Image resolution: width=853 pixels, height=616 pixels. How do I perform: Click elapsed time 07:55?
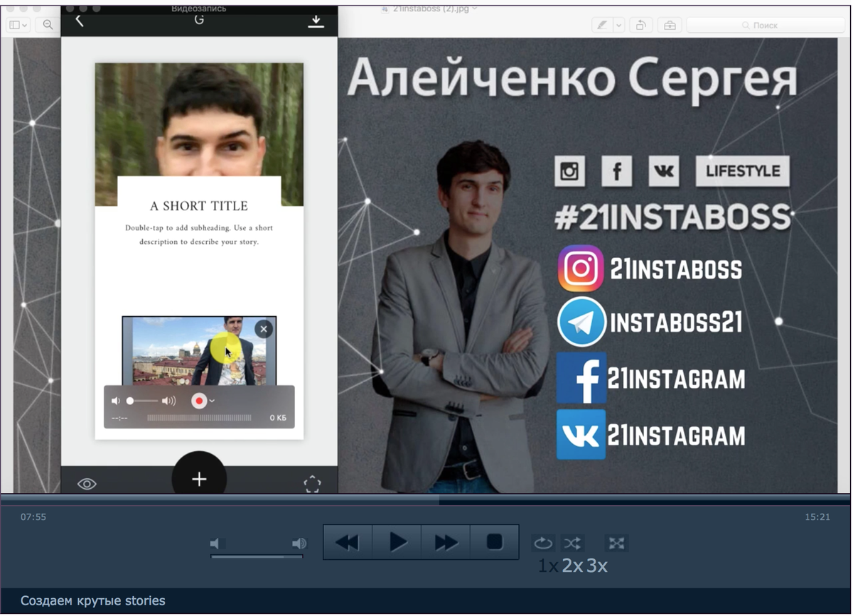click(33, 517)
